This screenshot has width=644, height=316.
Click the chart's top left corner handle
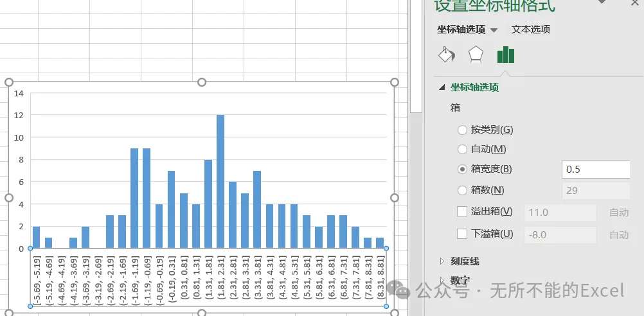click(x=9, y=82)
